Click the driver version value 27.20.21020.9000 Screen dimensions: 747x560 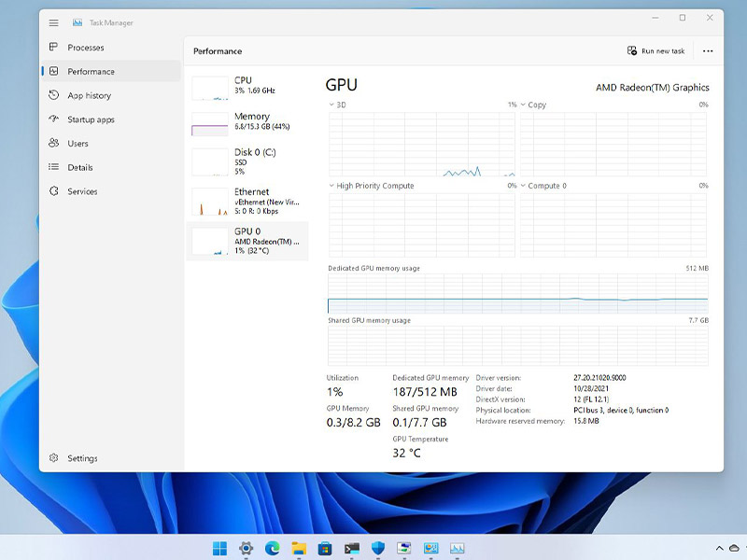pyautogui.click(x=599, y=378)
